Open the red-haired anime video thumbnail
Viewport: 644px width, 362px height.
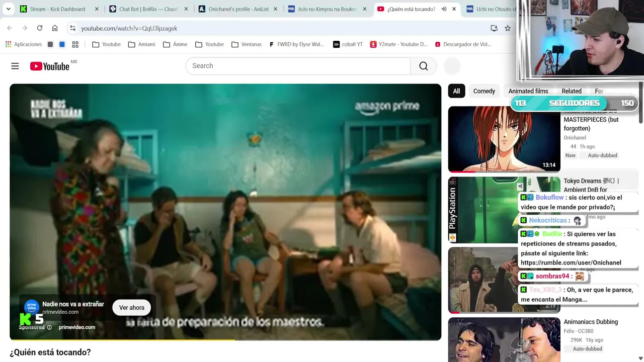coord(504,139)
